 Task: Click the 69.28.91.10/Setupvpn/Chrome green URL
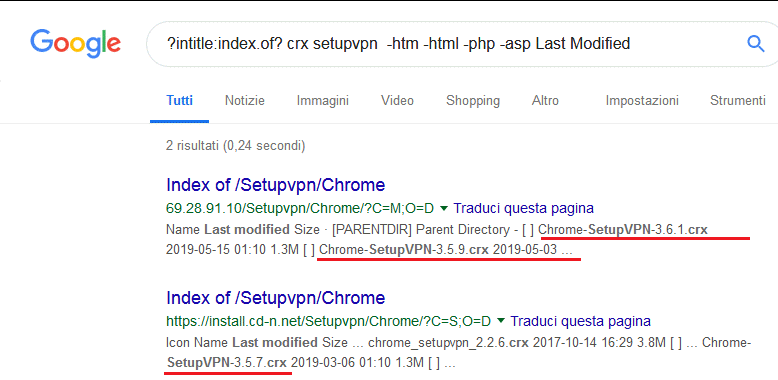[x=300, y=208]
